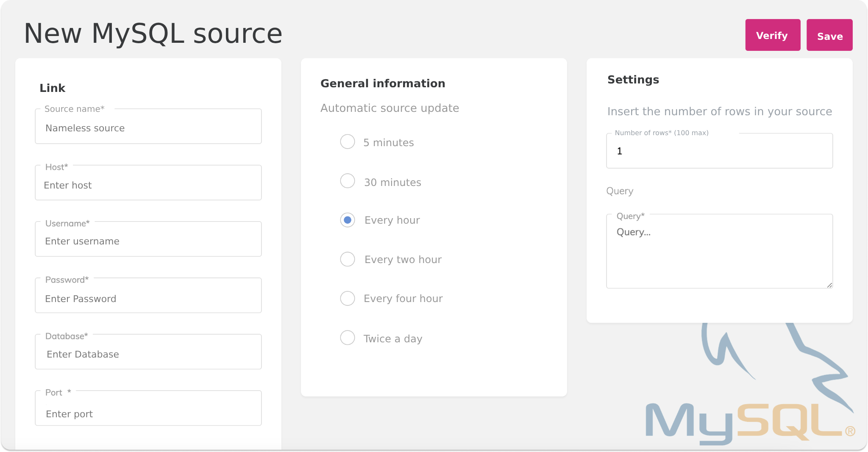Click the Host input field
The height and width of the screenshot is (452, 868).
(x=148, y=183)
